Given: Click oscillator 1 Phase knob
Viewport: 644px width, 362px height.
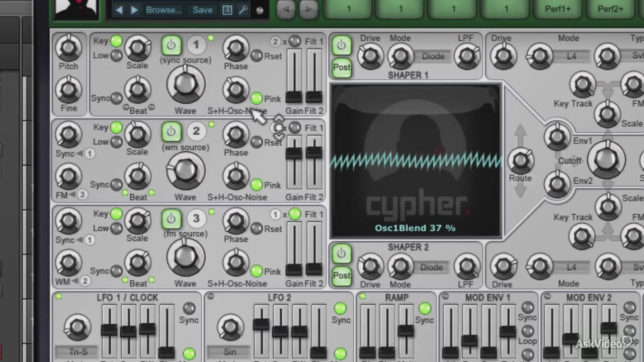Looking at the screenshot, I should point(236,48).
